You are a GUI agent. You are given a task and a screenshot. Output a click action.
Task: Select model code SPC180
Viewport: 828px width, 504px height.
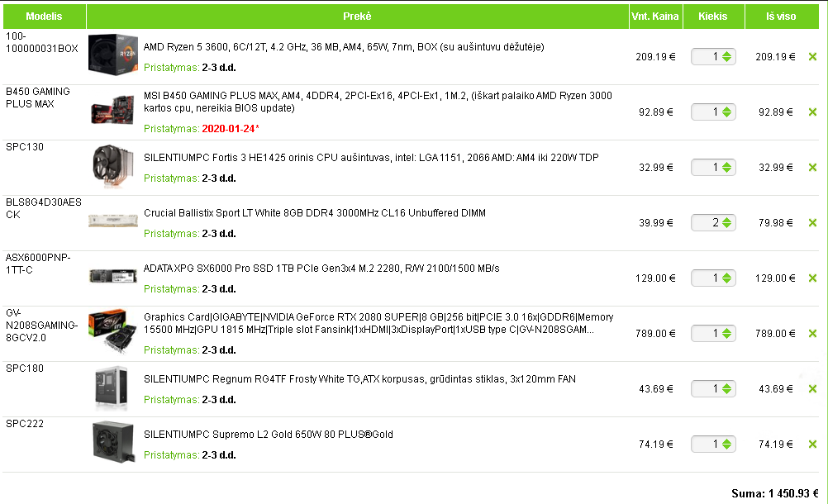pos(25,368)
